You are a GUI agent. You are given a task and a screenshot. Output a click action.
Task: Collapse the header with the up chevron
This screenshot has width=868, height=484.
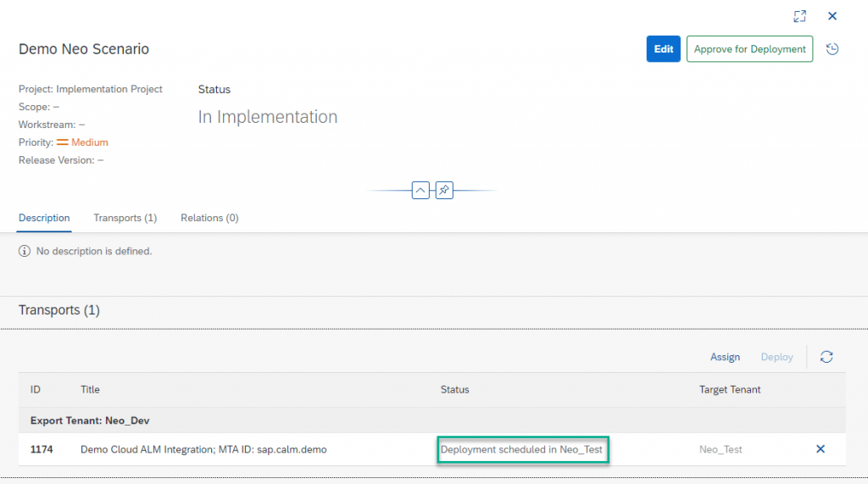point(420,190)
